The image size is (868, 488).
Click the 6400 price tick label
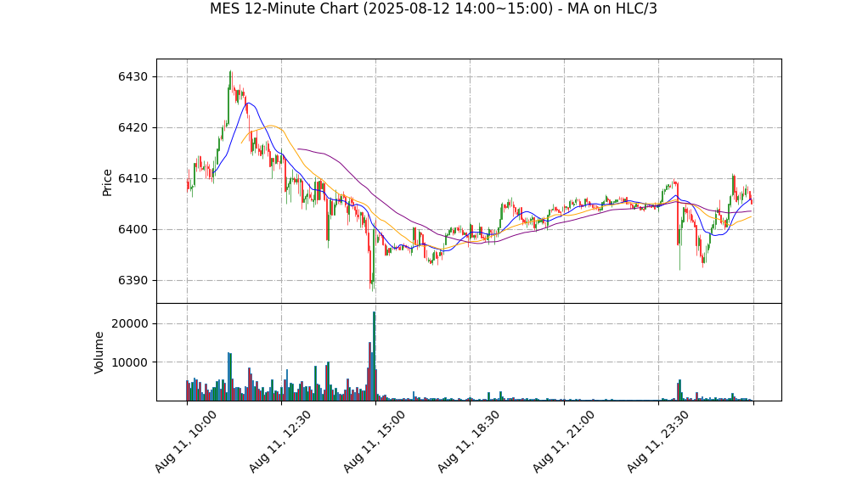coord(132,230)
